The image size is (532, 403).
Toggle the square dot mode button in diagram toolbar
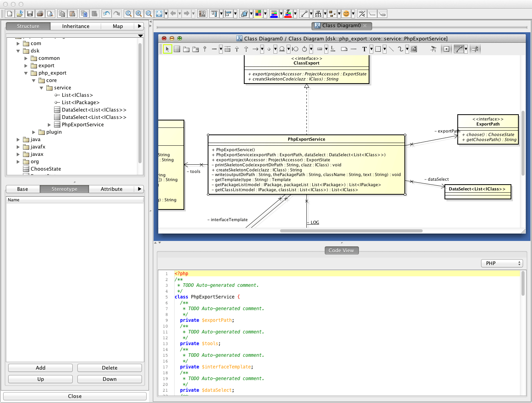coord(446,49)
